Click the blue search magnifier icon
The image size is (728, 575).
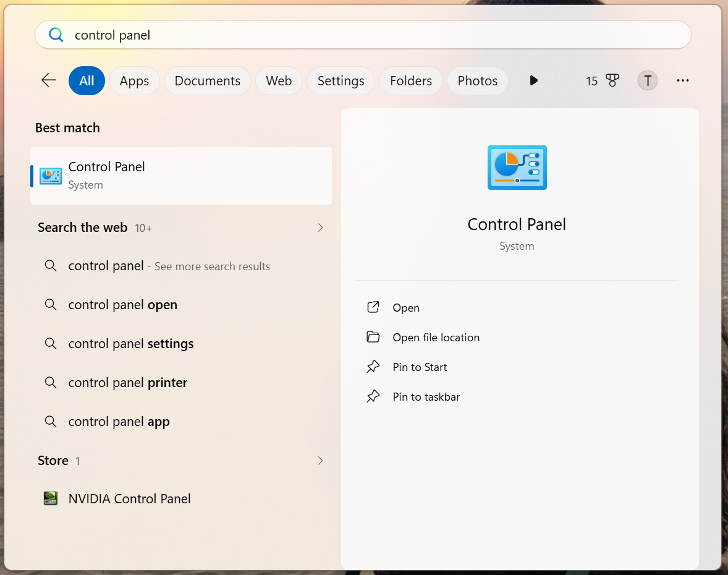(x=56, y=35)
